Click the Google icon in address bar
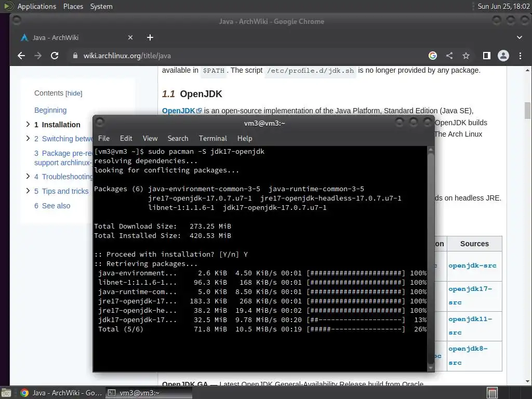 point(433,56)
